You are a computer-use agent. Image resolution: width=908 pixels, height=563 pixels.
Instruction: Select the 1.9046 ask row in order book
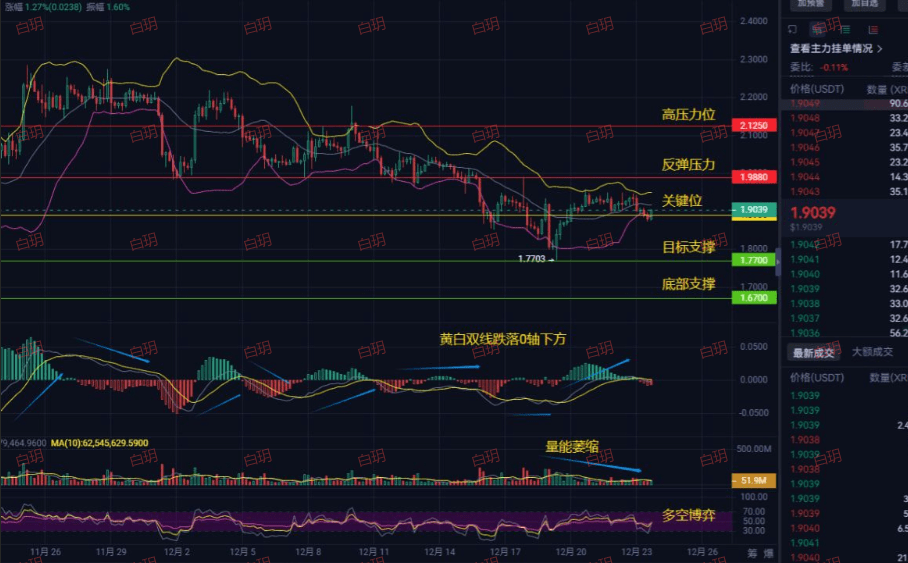pyautogui.click(x=844, y=148)
